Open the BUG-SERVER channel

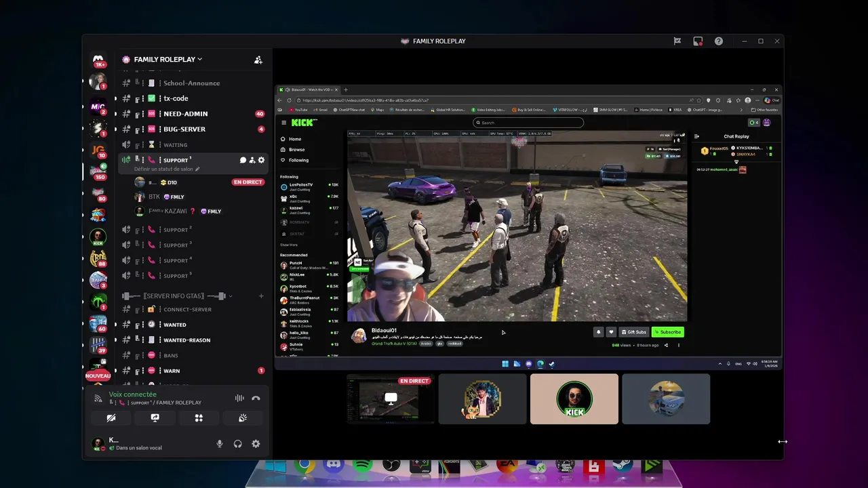coord(193,129)
